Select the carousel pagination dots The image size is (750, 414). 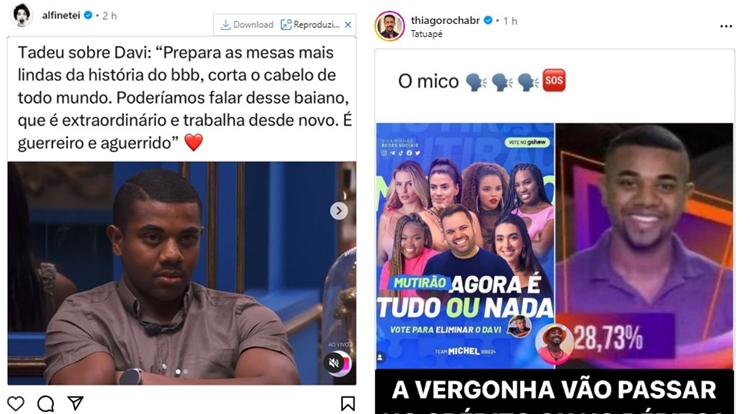pos(182,371)
